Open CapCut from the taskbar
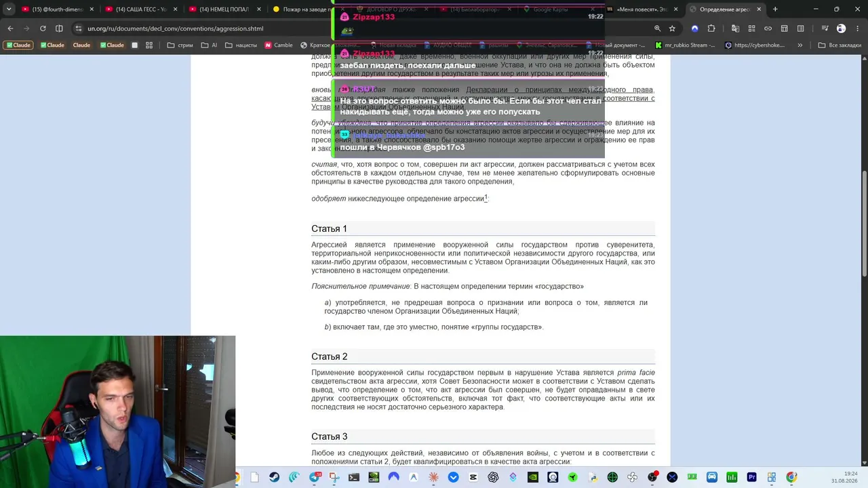Viewport: 868px width, 488px height. pos(473,477)
